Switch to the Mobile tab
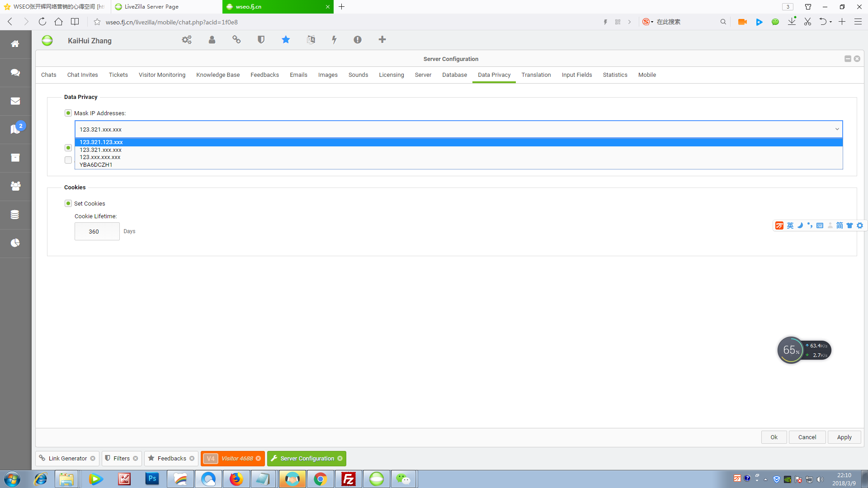 click(647, 75)
